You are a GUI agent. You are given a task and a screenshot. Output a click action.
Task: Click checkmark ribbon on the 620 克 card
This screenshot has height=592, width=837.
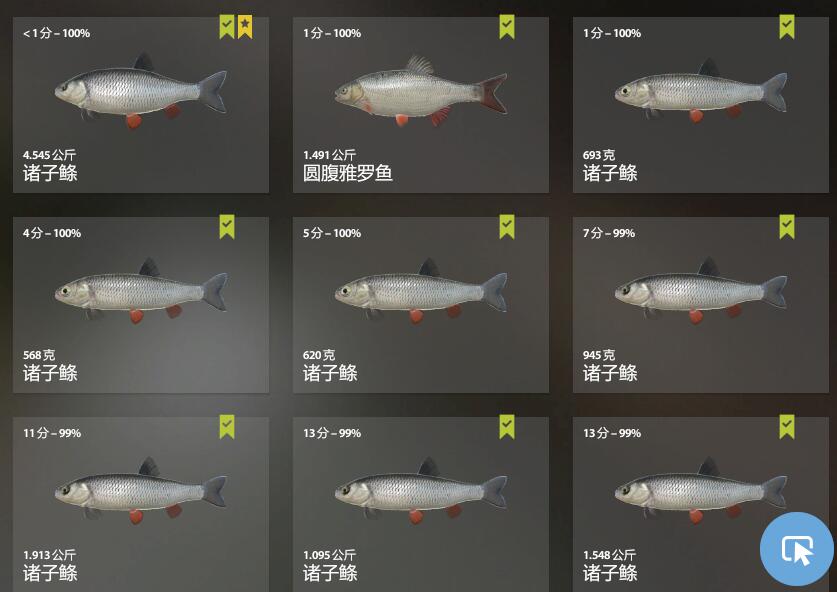(x=507, y=227)
